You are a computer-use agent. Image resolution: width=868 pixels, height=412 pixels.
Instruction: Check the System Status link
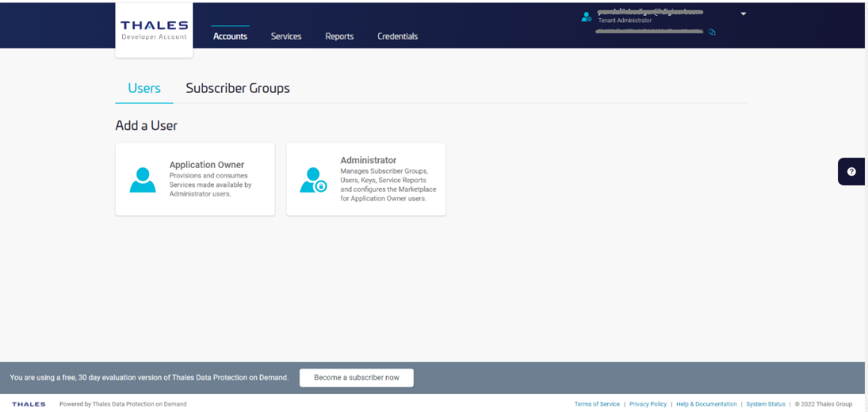(x=765, y=404)
